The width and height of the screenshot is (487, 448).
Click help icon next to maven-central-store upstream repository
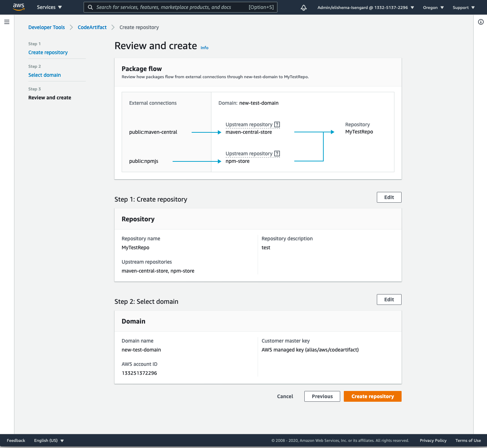click(277, 124)
